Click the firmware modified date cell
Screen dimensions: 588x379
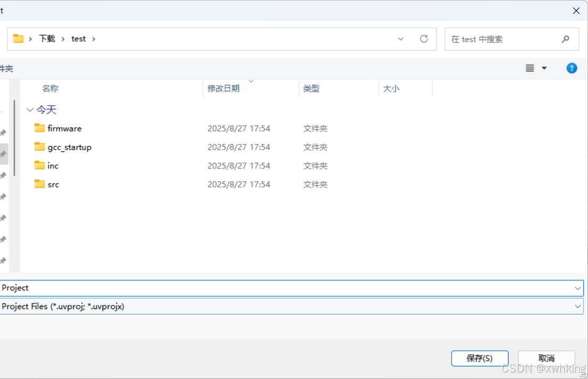click(x=239, y=128)
